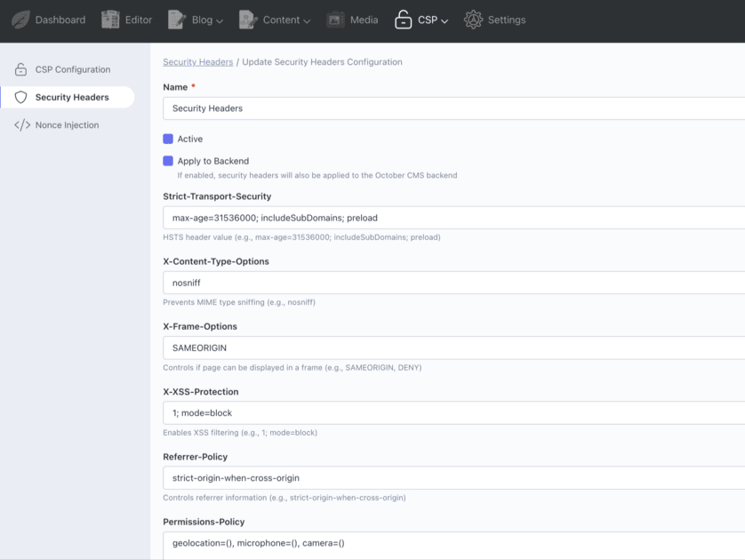Click the Blog pencil icon
Screen dimensions: 745x560
coord(177,20)
